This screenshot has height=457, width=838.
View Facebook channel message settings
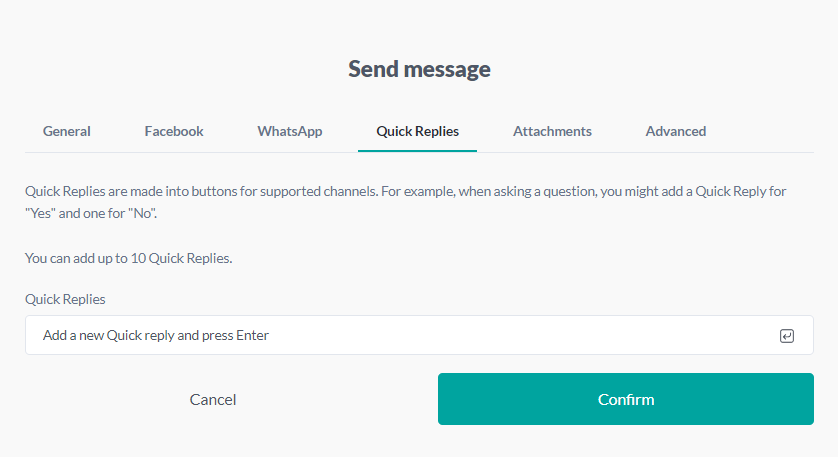tap(174, 131)
